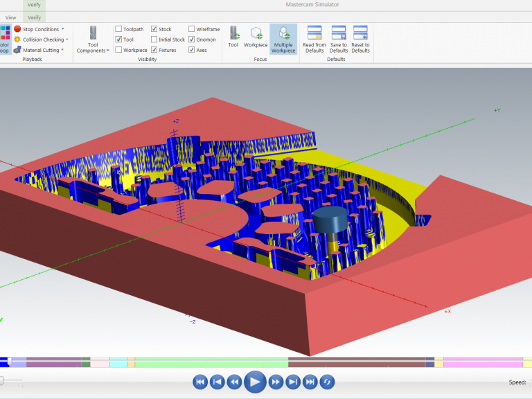The height and width of the screenshot is (399, 532).
Task: Click the Playback group label
Action: coord(33,59)
